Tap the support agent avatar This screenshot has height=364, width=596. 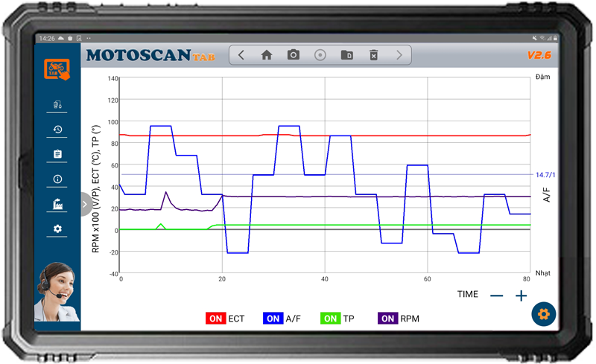57,292
